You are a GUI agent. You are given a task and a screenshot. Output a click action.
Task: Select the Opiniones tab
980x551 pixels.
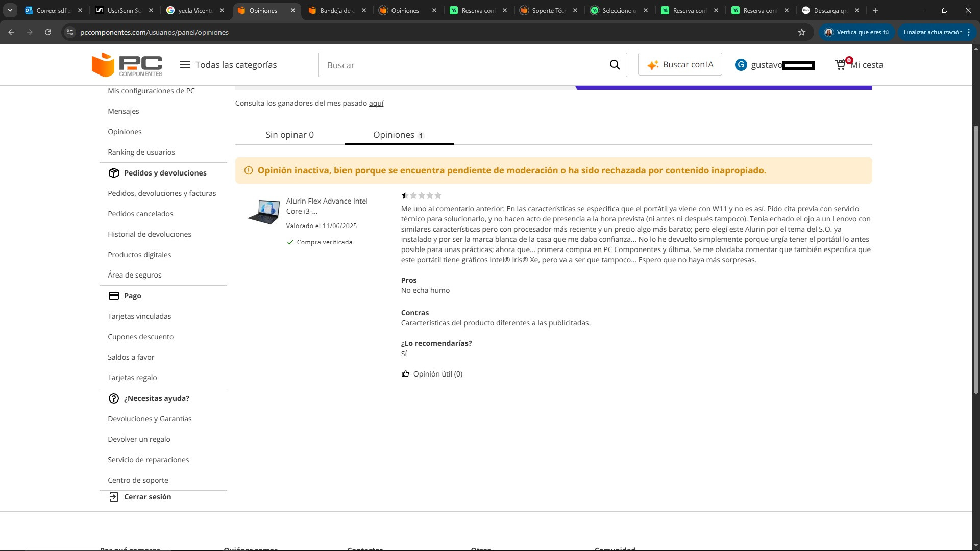[398, 135]
